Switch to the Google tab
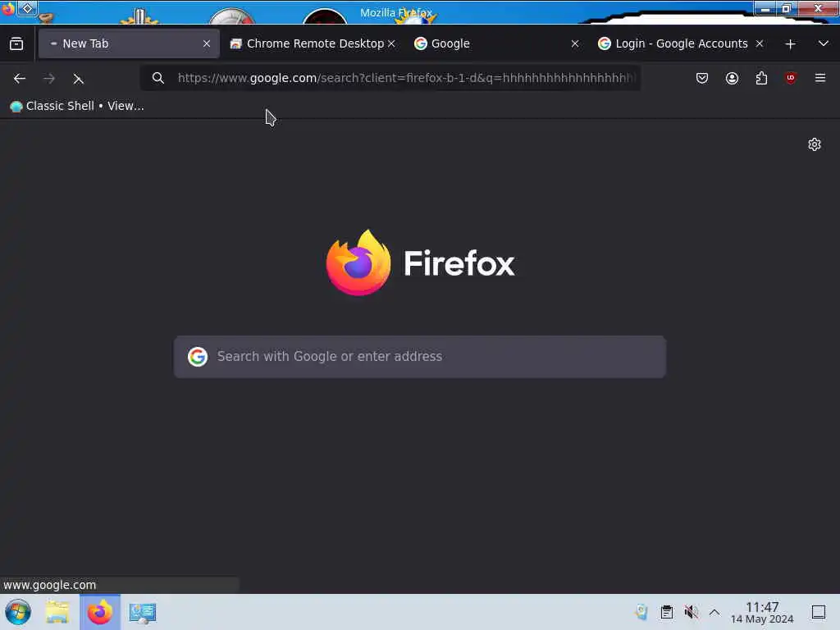This screenshot has height=630, width=840. [x=496, y=43]
